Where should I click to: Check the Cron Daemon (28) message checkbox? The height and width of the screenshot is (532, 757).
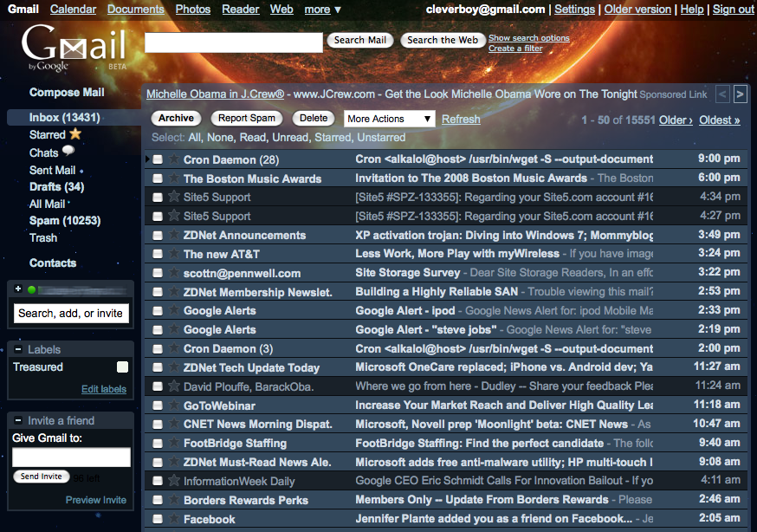(158, 159)
